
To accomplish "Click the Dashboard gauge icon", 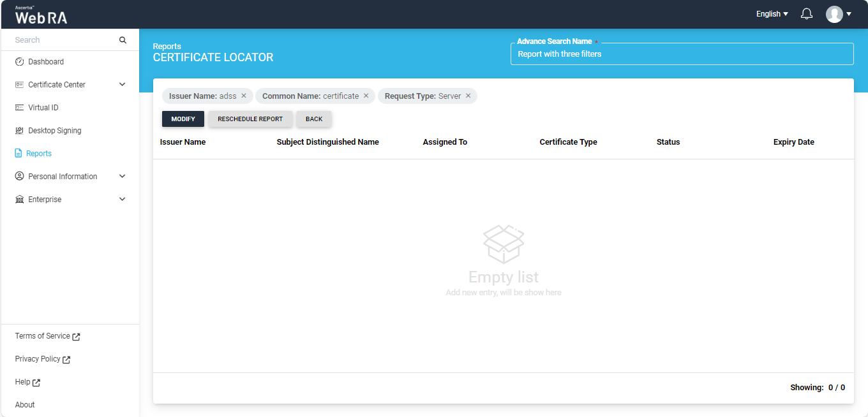I will click(19, 62).
